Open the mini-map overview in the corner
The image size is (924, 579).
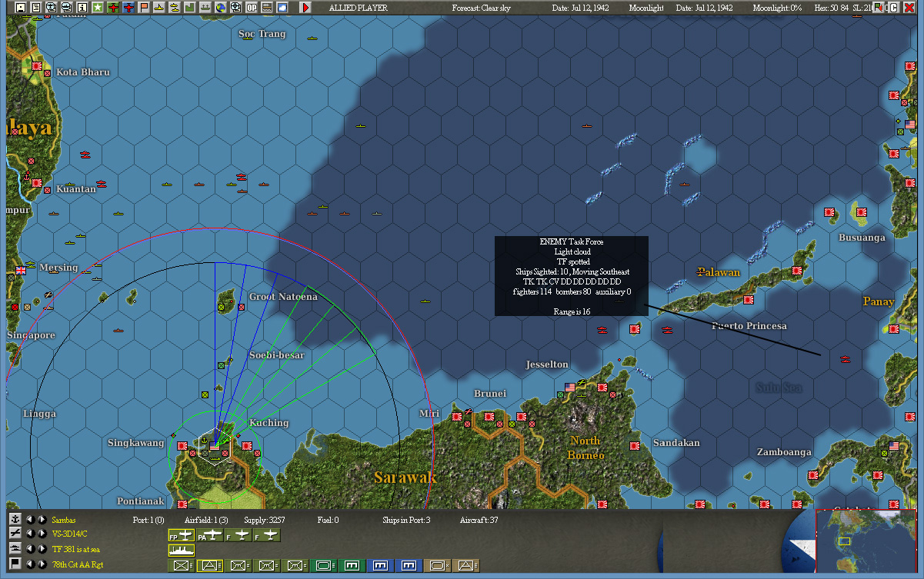(x=866, y=542)
